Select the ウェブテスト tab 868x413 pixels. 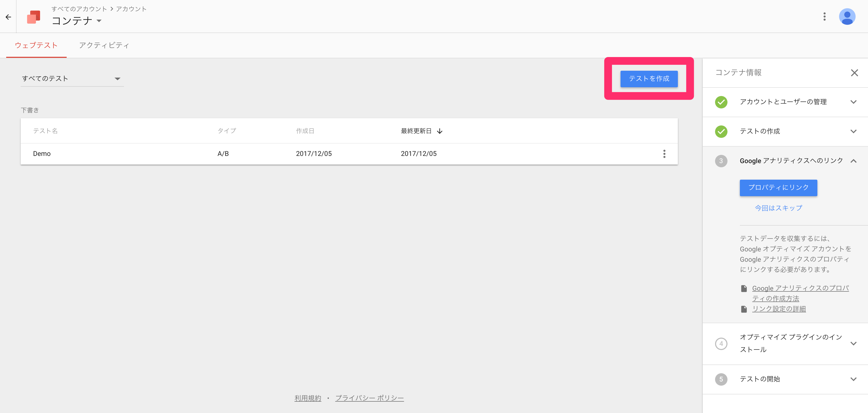[36, 45]
